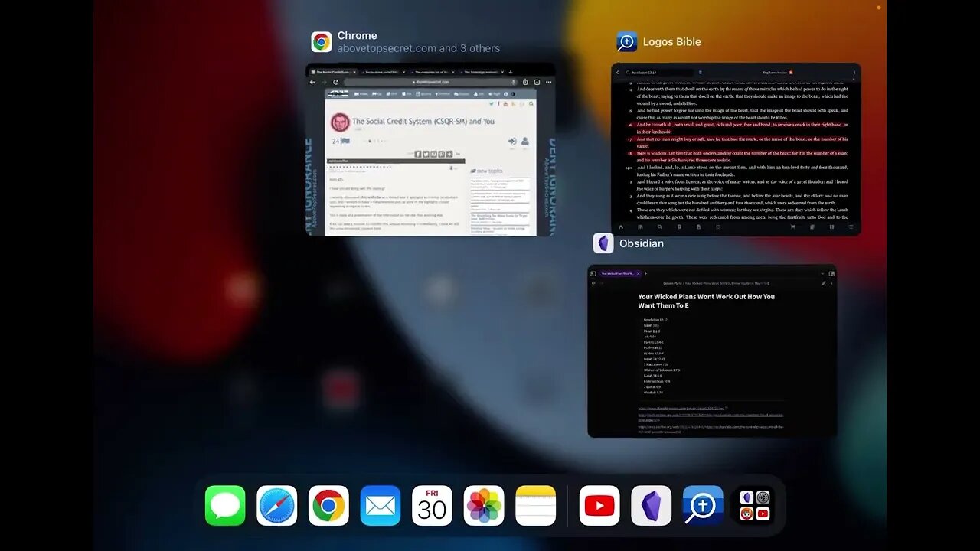Click the login arrow icon on the page
The height and width of the screenshot is (551, 980).
click(x=512, y=142)
